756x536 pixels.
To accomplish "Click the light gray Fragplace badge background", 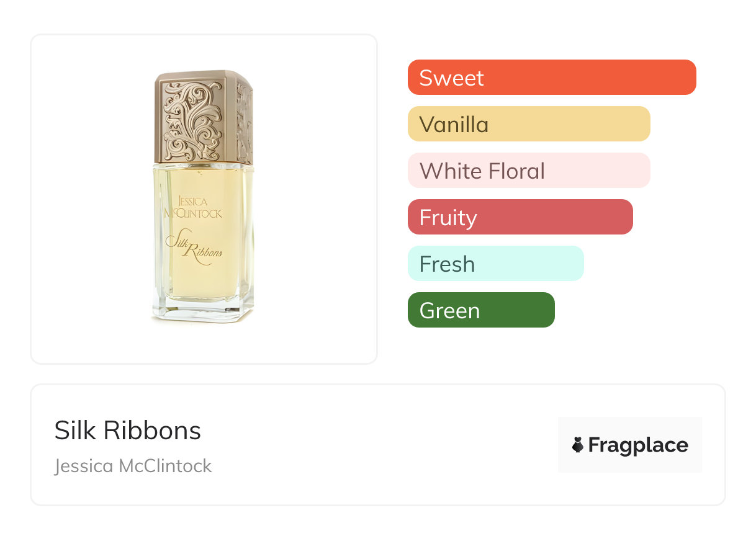I will click(x=629, y=428).
